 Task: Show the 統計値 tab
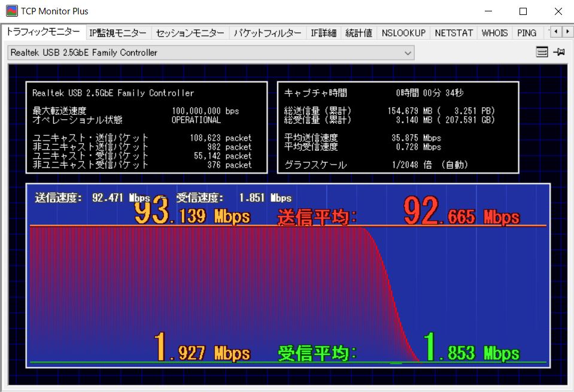(x=359, y=33)
